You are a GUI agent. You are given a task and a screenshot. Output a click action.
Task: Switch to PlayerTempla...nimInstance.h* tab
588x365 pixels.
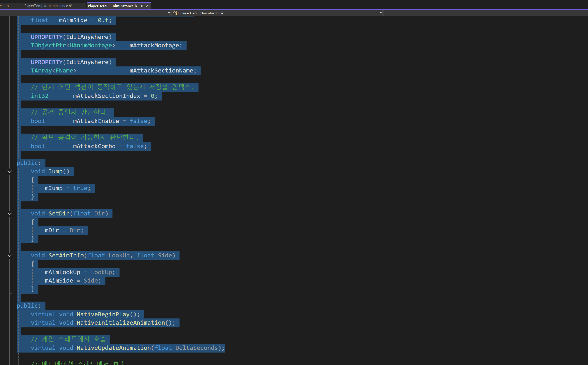tap(48, 6)
